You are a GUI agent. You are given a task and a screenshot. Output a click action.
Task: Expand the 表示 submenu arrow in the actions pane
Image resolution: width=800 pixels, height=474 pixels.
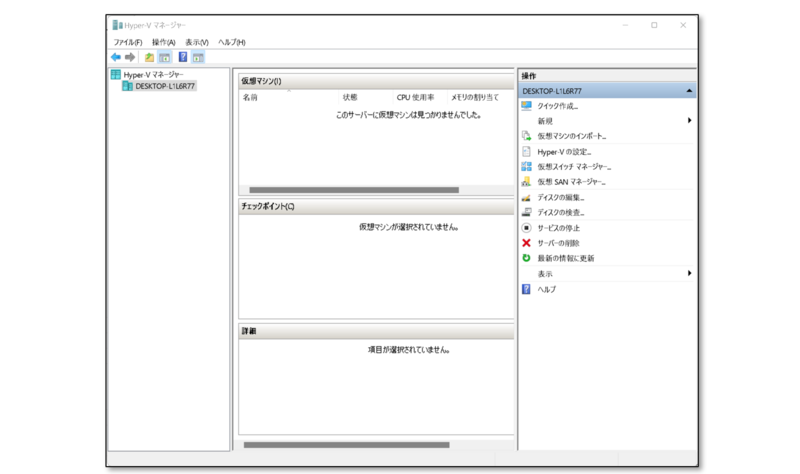pos(689,273)
